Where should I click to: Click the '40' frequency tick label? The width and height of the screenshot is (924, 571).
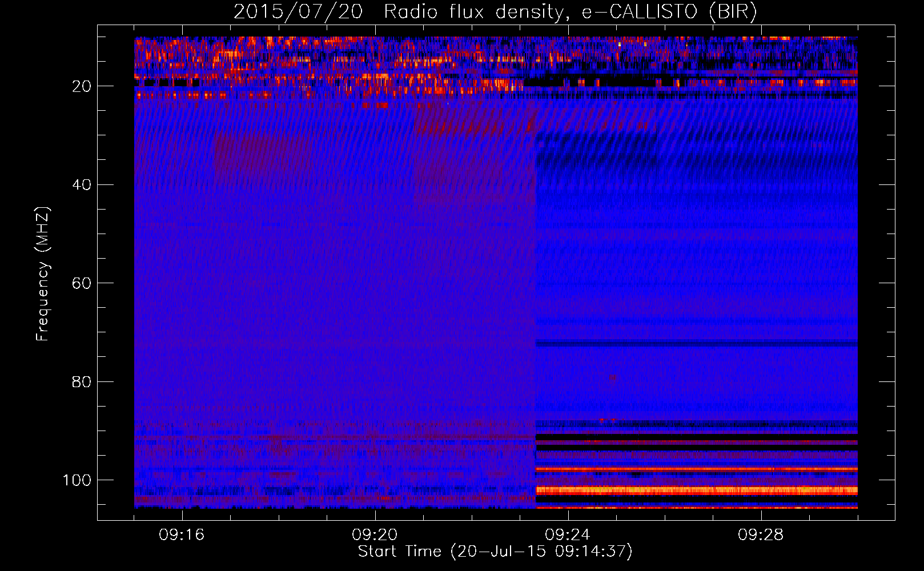click(x=82, y=185)
